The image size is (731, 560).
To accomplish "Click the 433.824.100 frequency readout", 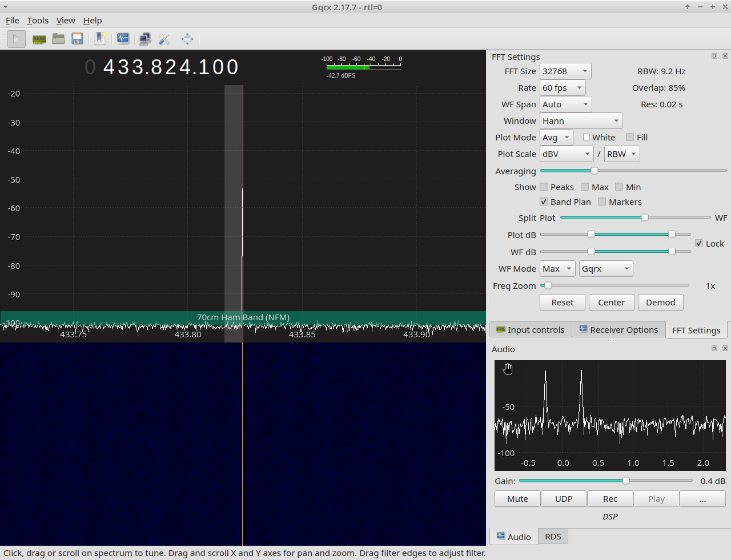I will point(171,67).
